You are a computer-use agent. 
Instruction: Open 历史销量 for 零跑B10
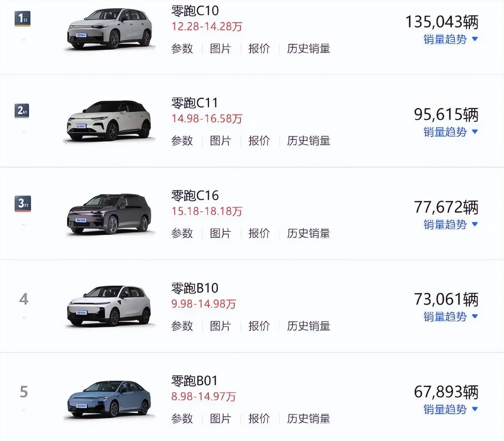[x=308, y=326]
